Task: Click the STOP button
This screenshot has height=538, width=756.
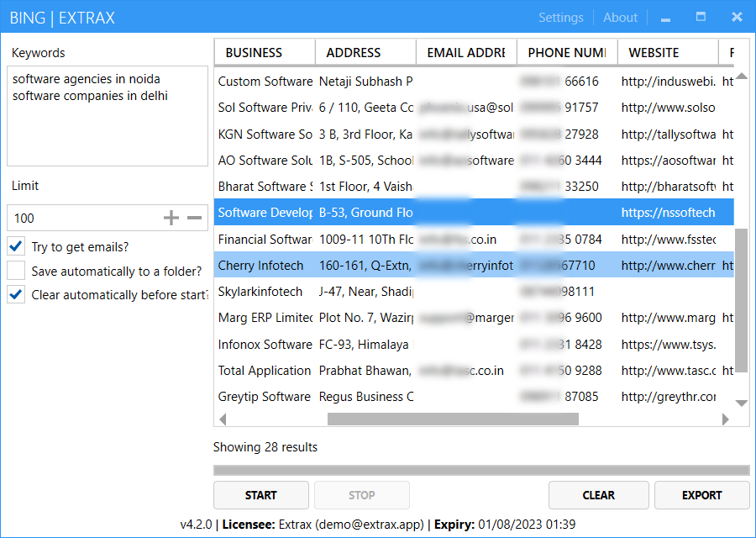Action: pos(361,495)
